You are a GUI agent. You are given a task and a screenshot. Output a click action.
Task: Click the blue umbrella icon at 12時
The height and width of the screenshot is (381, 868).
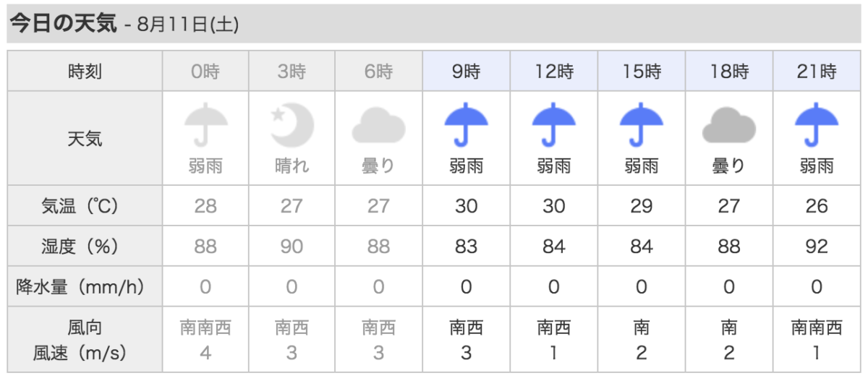[554, 125]
